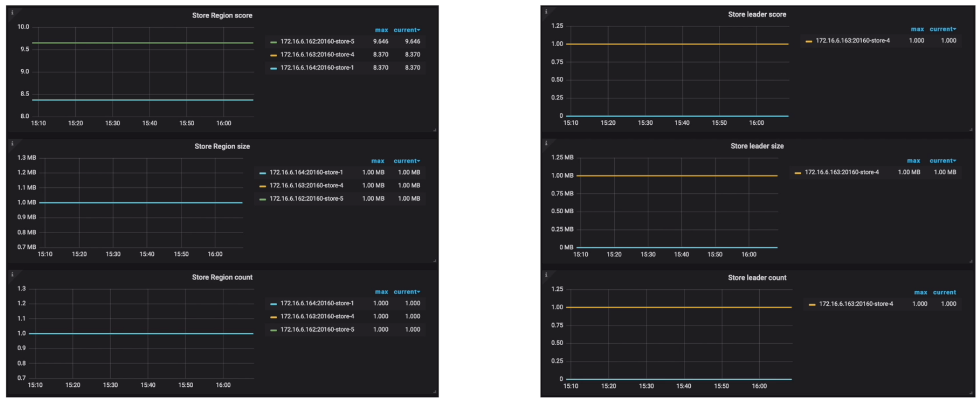980x398 pixels.
Task: Toggle store-1 series in Store Region count legend
Action: pos(317,304)
